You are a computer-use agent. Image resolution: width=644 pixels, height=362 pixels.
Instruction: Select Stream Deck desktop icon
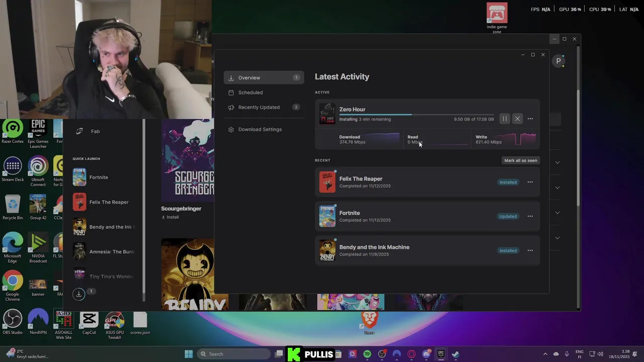(x=13, y=169)
